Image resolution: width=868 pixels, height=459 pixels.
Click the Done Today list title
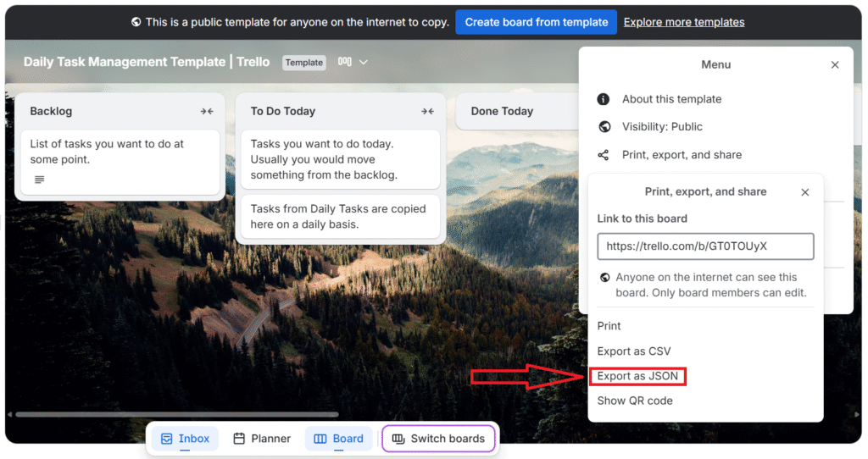(x=502, y=111)
